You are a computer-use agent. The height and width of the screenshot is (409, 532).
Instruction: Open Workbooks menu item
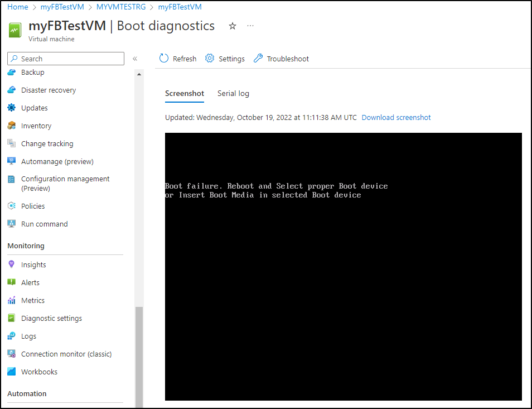40,372
